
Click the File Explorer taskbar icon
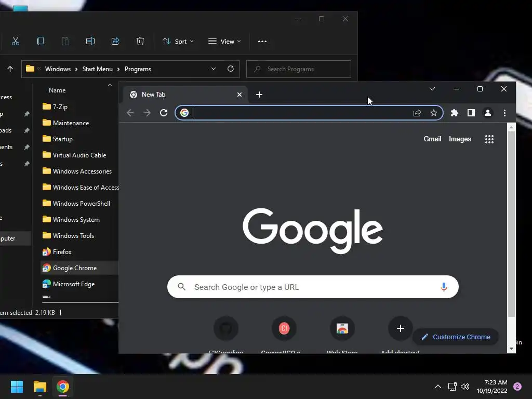[39, 387]
